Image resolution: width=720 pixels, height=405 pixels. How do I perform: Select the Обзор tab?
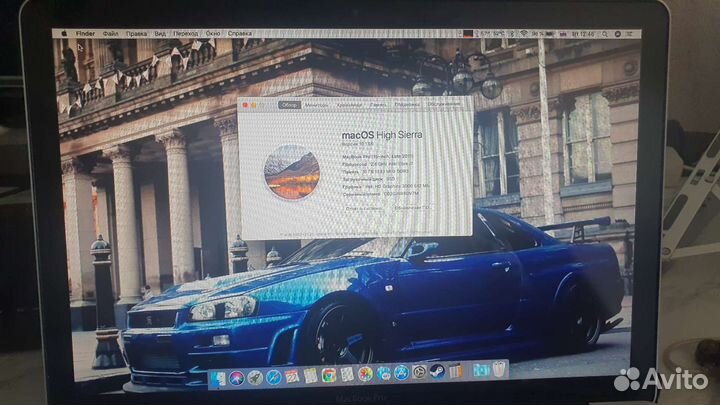click(x=289, y=105)
